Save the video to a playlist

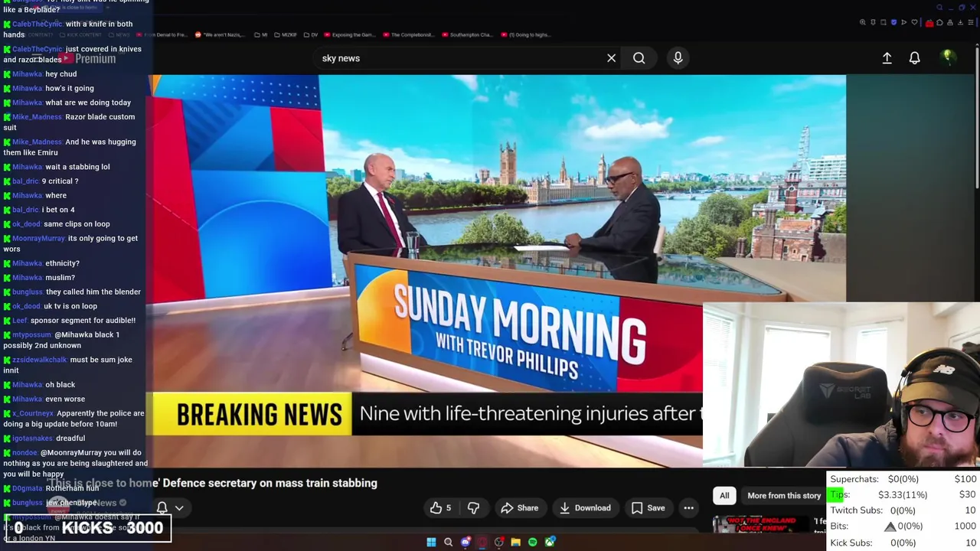tap(648, 508)
